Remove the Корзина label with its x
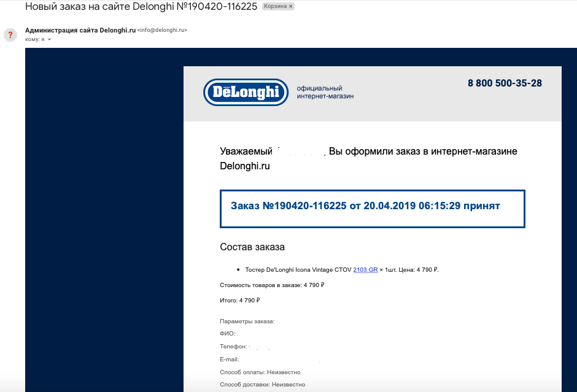Screen dimensions: 577x392 (291, 6)
